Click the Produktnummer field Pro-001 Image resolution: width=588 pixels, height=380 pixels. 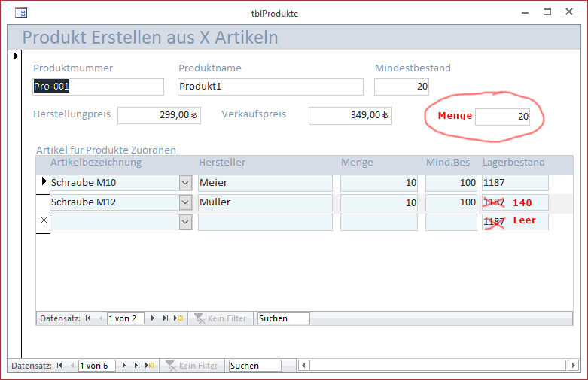(x=98, y=87)
